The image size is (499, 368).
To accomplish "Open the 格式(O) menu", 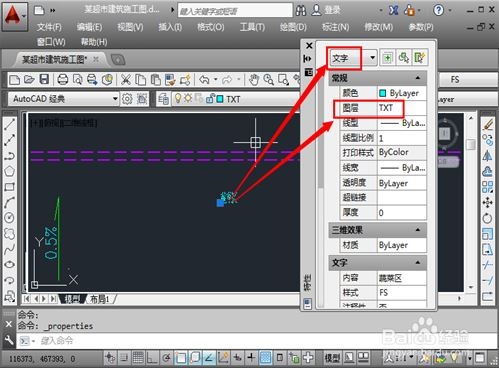I will point(210,27).
